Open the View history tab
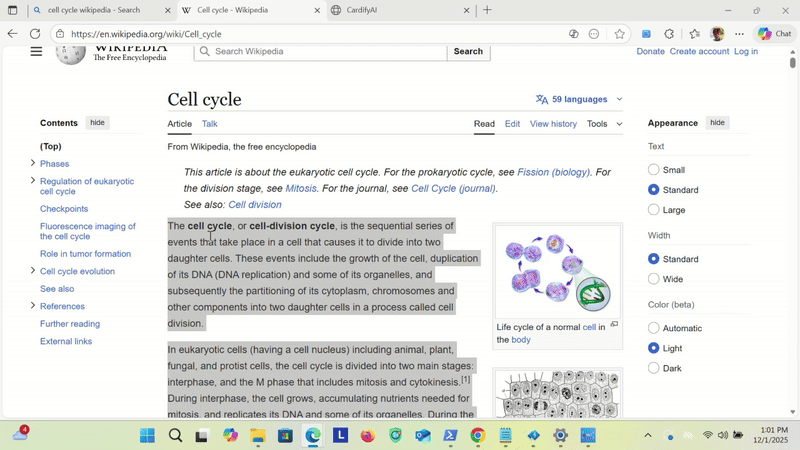This screenshot has height=450, width=800. click(553, 123)
